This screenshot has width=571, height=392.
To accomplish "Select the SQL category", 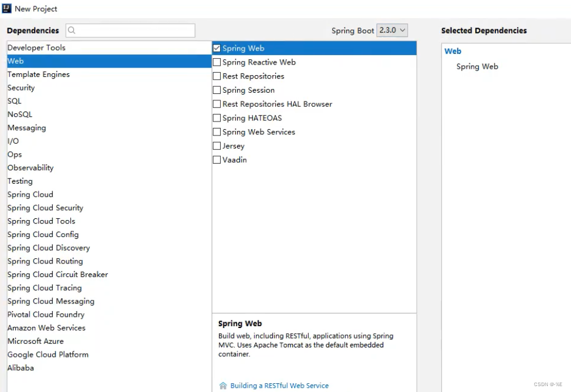I will pos(109,102).
